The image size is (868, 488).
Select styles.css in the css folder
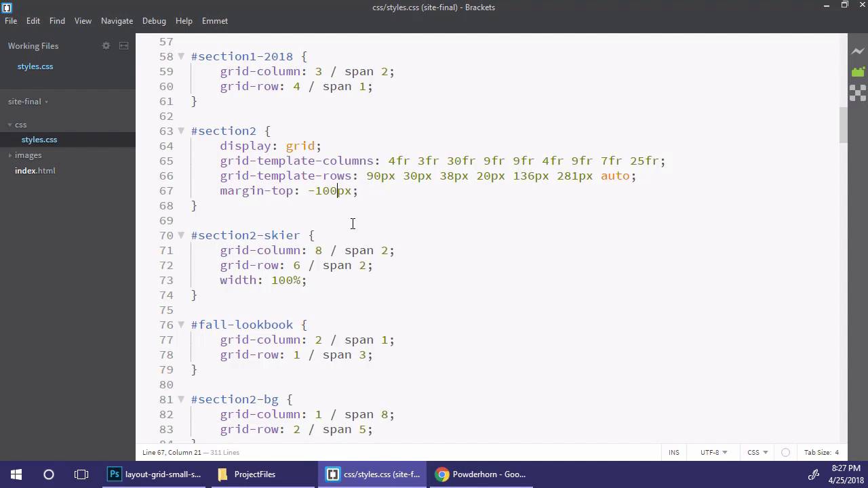39,140
